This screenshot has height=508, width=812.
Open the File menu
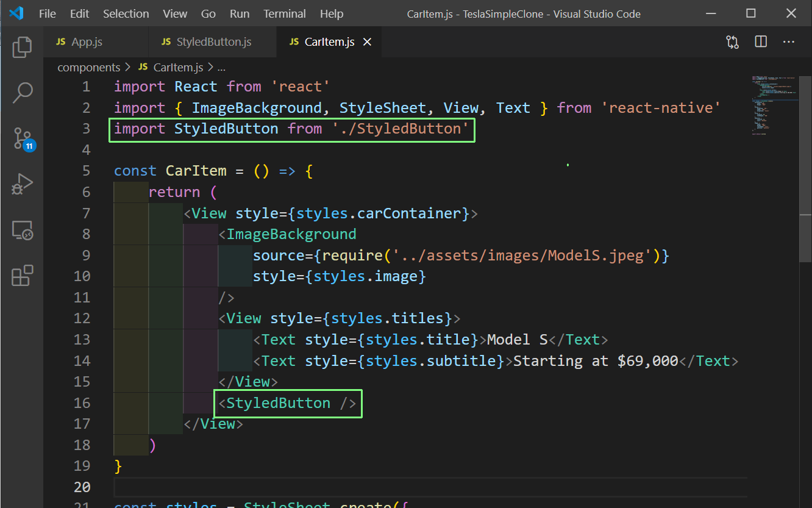coord(47,13)
